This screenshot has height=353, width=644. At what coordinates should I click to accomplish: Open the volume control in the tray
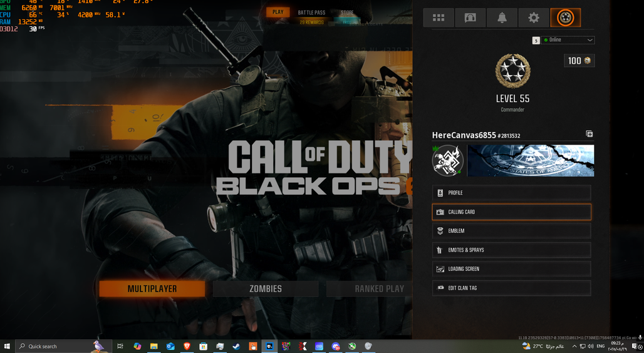[591, 347]
